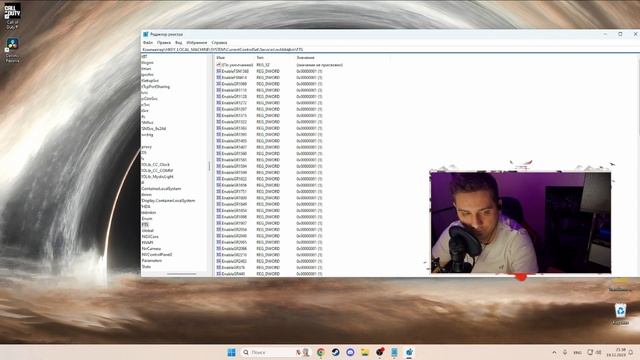Open the network and volume quick settings
The height and width of the screenshot is (360, 640).
click(594, 352)
